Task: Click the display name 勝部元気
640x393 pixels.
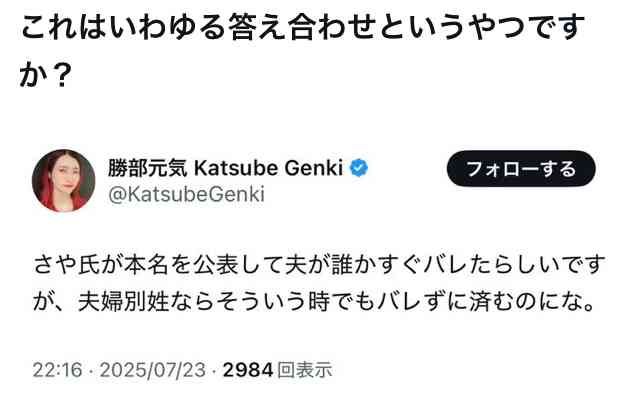Action: 147,168
